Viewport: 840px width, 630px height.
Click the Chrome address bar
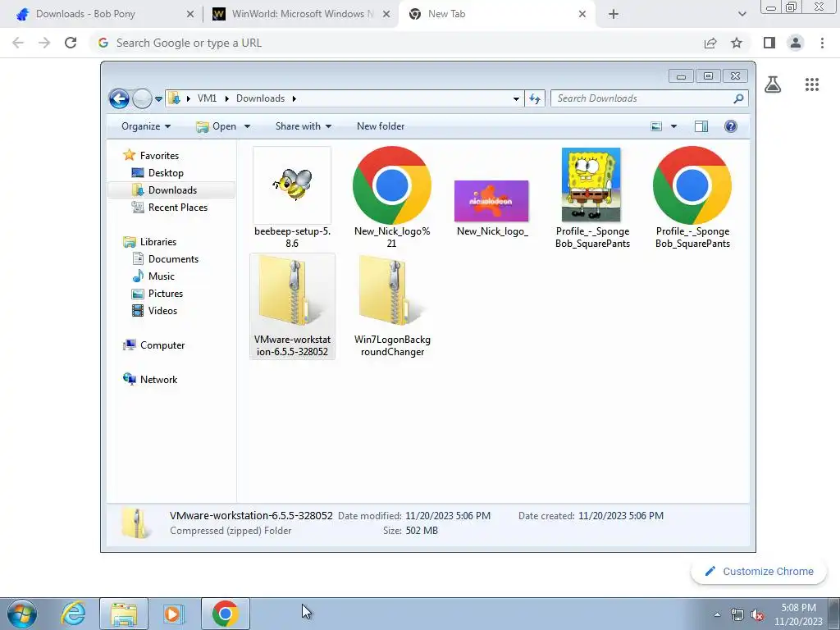tap(396, 43)
